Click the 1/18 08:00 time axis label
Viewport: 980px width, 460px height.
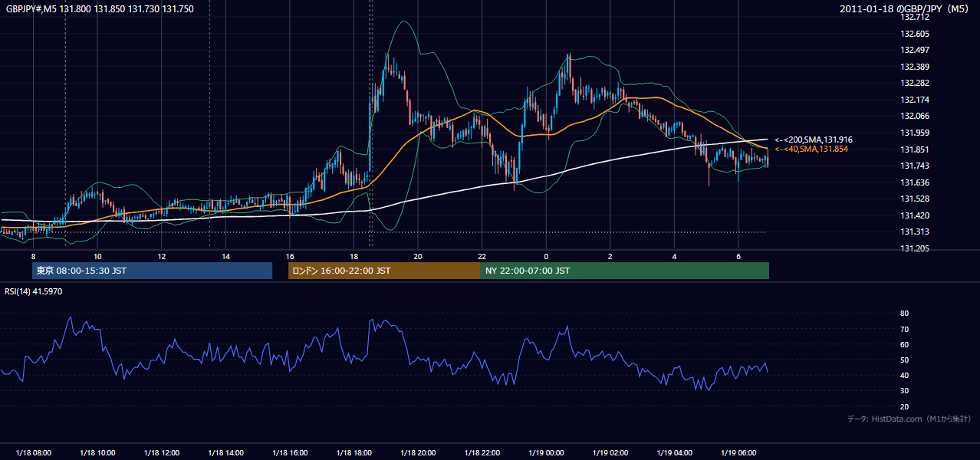pos(33,453)
